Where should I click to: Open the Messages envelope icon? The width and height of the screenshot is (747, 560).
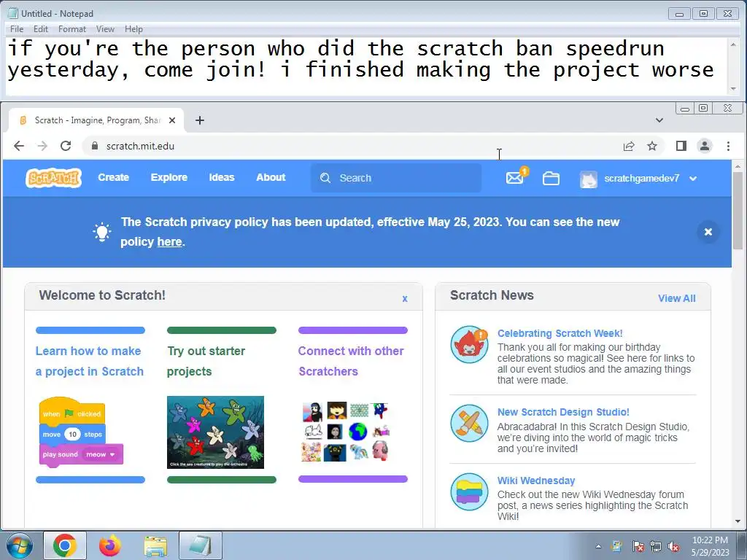coord(514,178)
